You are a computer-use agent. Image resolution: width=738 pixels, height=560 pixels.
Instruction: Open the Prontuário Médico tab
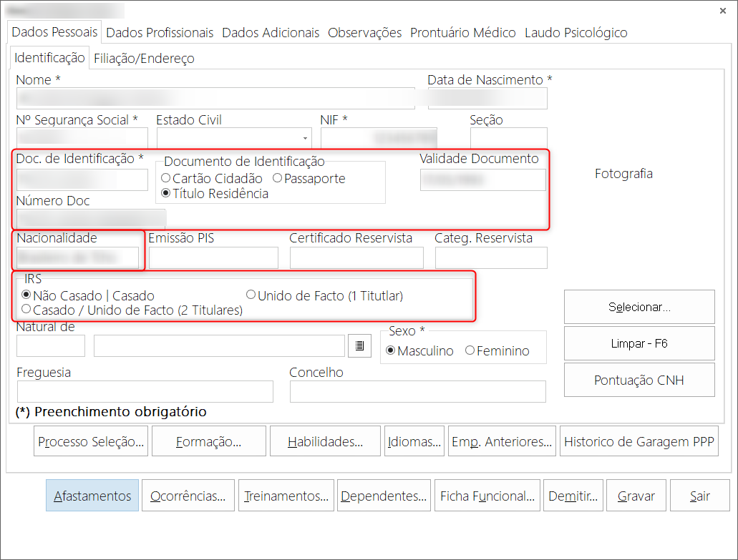tap(463, 32)
